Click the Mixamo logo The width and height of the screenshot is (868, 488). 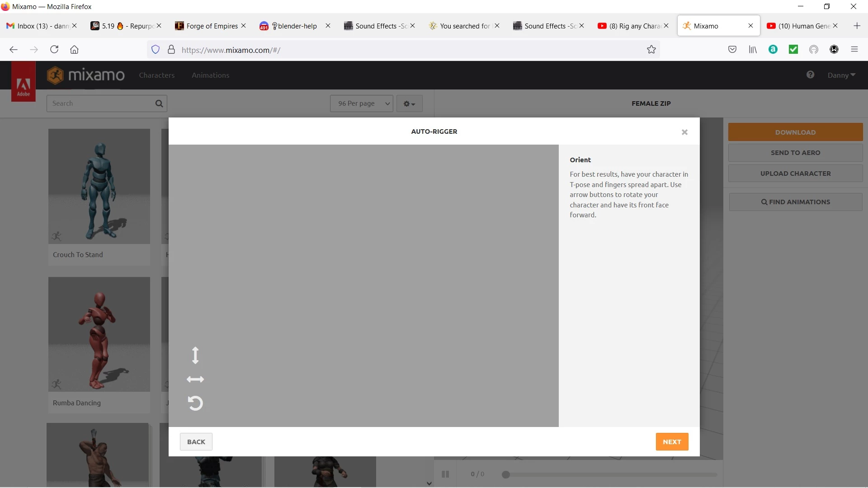[86, 75]
